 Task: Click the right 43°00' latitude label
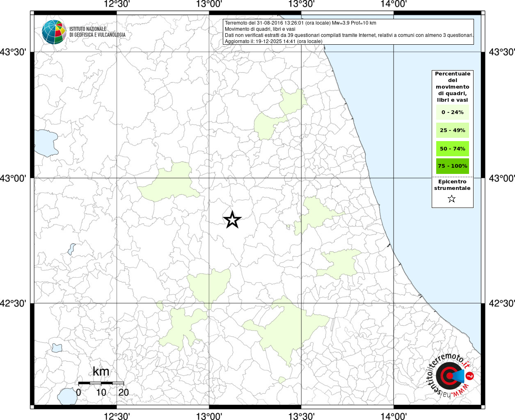501,178
